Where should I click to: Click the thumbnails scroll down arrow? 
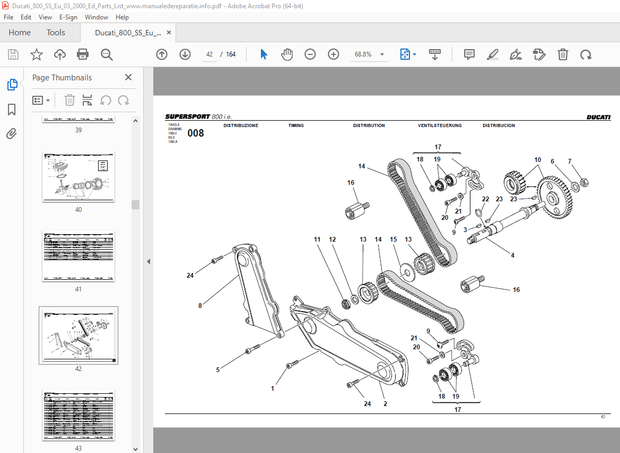coord(136,449)
